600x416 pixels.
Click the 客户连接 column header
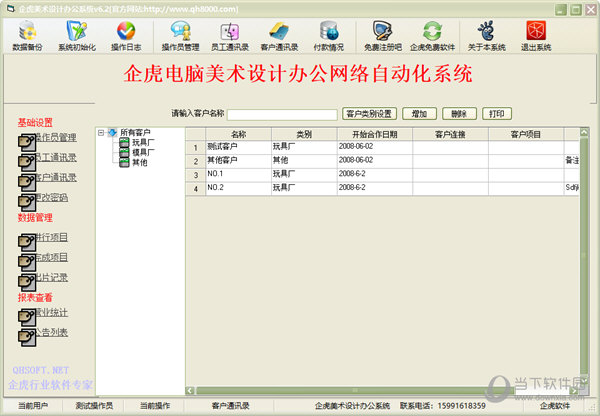[x=450, y=134]
